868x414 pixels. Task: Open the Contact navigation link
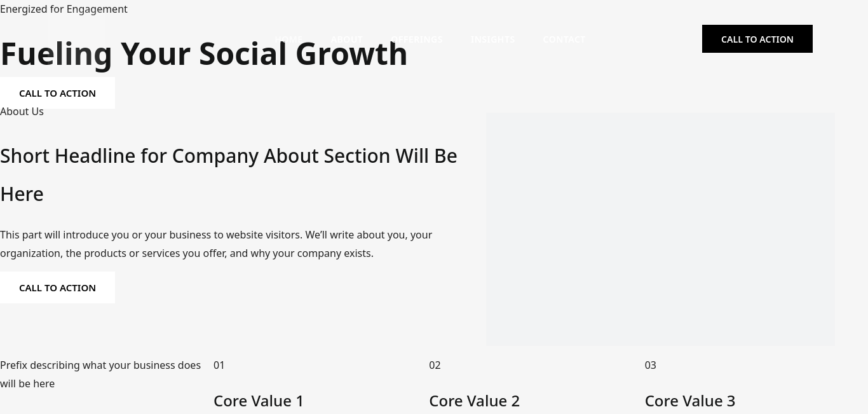click(564, 39)
